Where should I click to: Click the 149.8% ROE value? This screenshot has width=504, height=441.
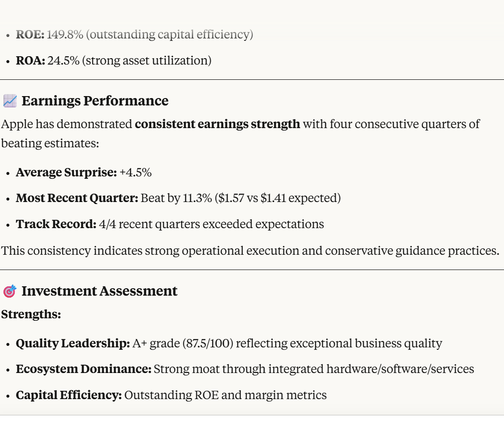click(x=65, y=34)
